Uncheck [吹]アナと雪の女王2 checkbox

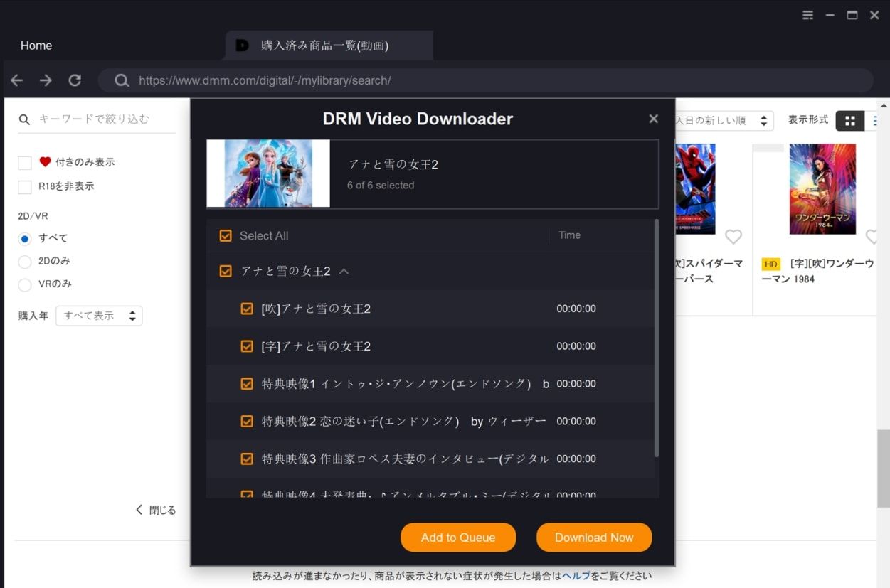[x=247, y=309]
